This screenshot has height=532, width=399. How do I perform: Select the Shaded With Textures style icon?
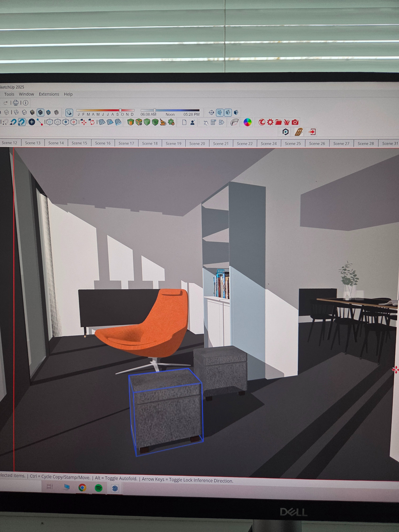pyautogui.click(x=40, y=112)
